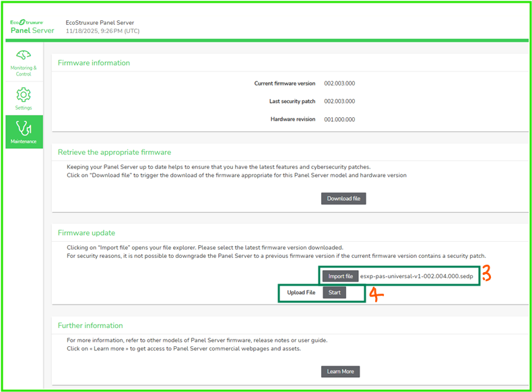This screenshot has height=392, width=532.
Task: Click the sentence starting Keeping your Panel Server
Action: (x=218, y=167)
